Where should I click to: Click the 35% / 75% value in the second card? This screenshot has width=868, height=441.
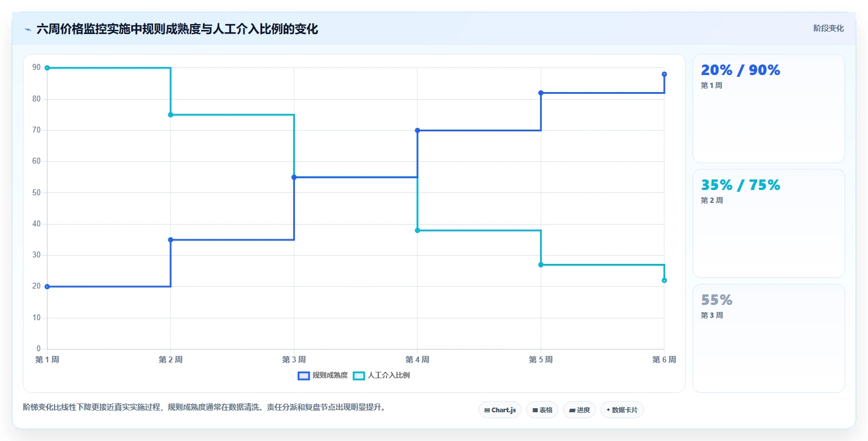(x=740, y=185)
